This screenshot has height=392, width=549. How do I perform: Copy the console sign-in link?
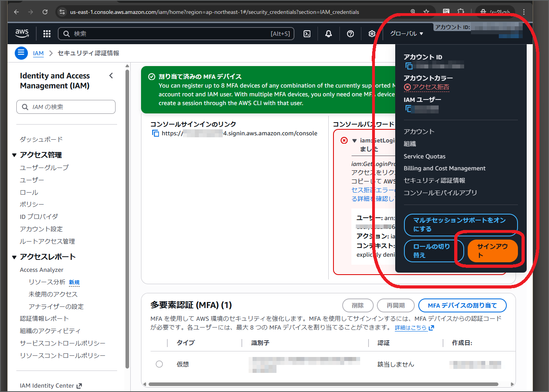[x=155, y=133]
